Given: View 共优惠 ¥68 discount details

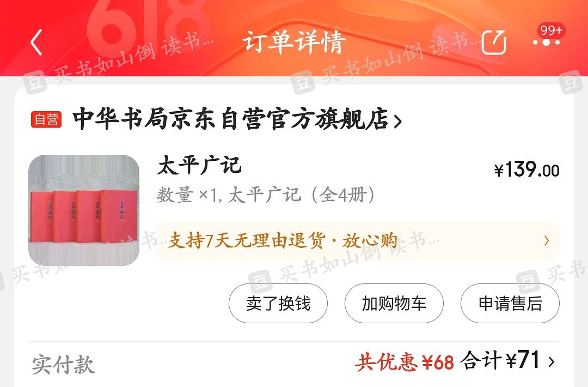Looking at the screenshot, I should 404,362.
